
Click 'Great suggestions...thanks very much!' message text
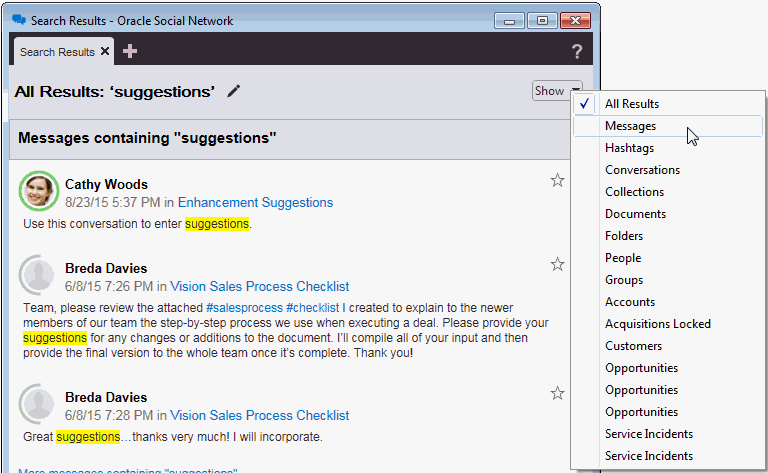172,437
